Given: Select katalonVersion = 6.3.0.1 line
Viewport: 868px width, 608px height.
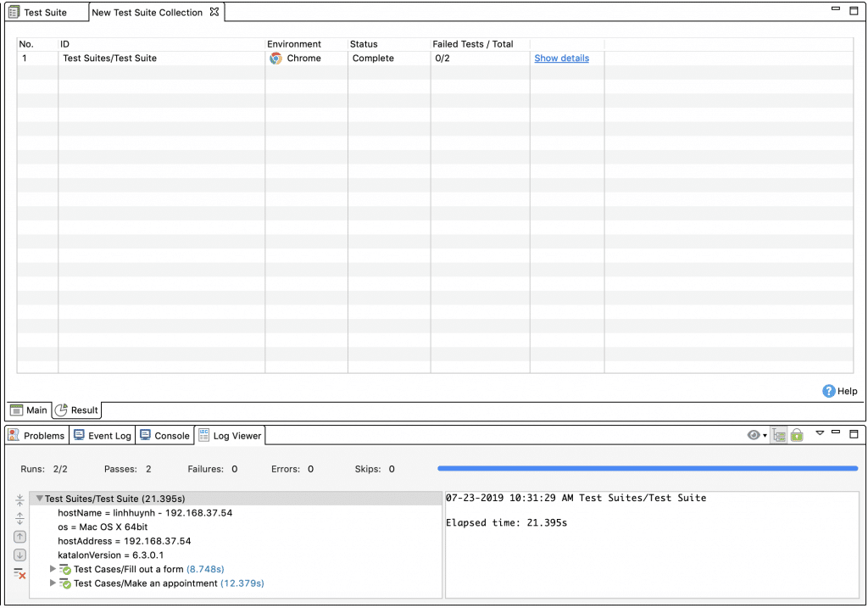Looking at the screenshot, I should point(110,555).
